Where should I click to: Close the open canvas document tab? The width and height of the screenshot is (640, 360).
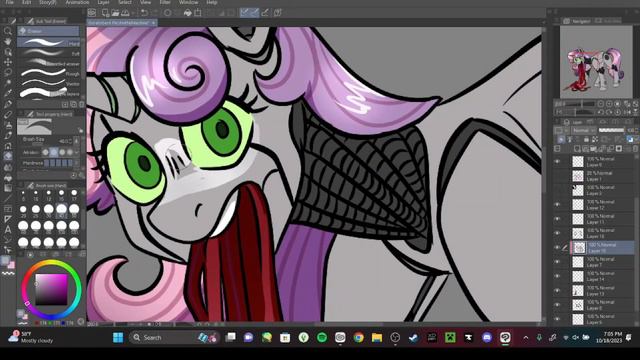pyautogui.click(x=153, y=23)
